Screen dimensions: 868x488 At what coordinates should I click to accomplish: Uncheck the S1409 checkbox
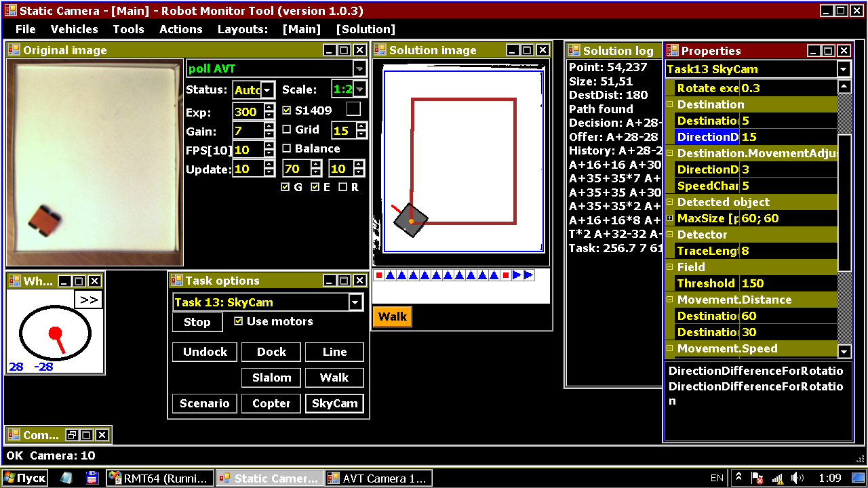(287, 110)
